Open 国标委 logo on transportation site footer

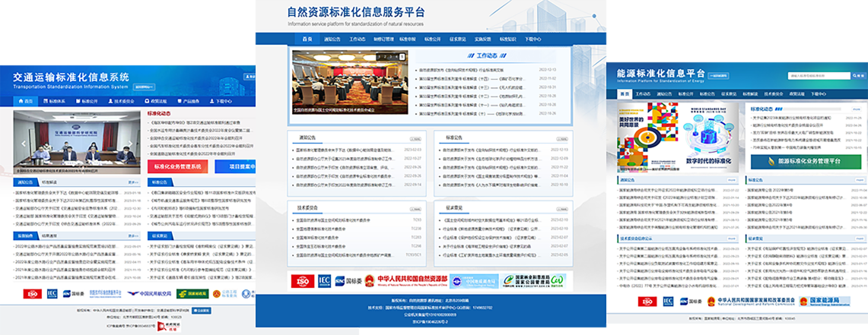(x=74, y=293)
